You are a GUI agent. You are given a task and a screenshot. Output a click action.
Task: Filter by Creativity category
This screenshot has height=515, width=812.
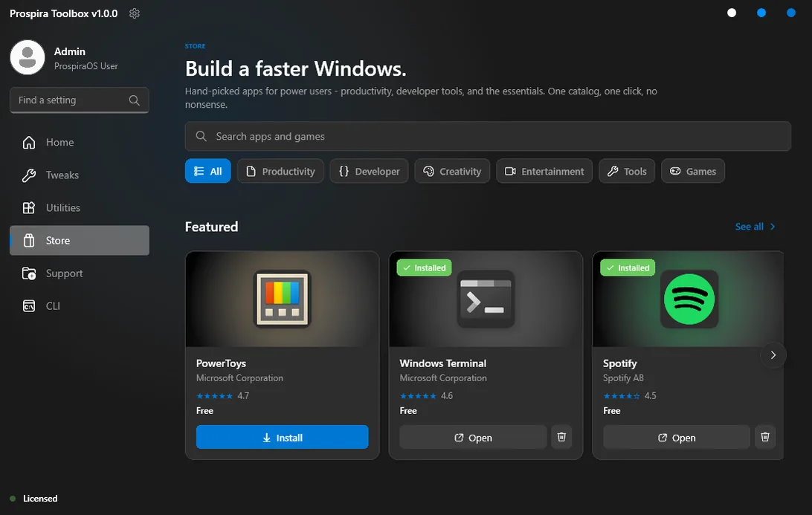[452, 171]
